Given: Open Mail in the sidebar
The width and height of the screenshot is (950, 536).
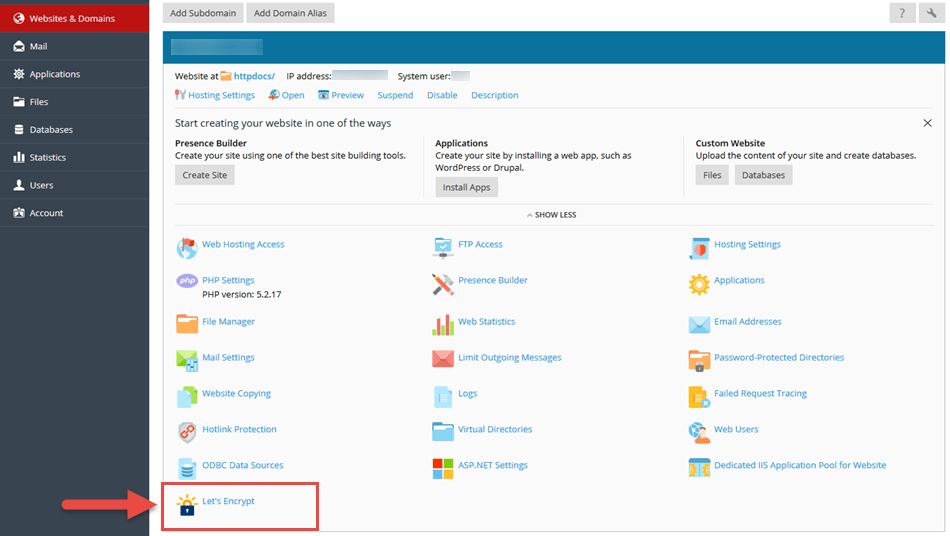Looking at the screenshot, I should pyautogui.click(x=38, y=46).
